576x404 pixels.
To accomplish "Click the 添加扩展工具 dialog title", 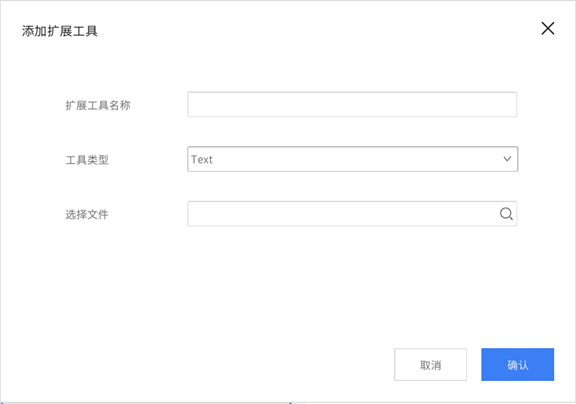I will coord(60,31).
